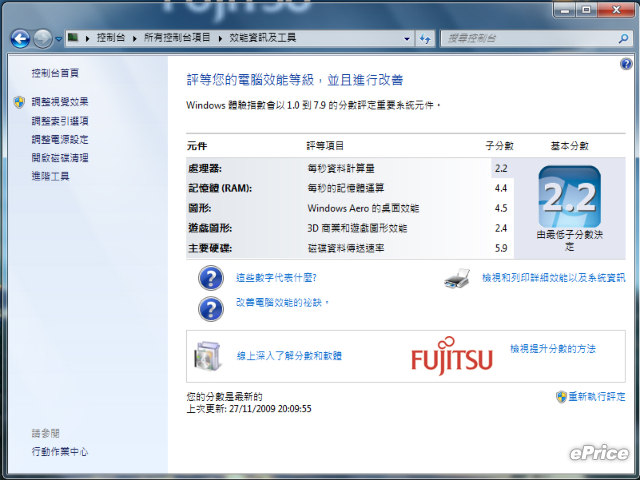
Task: Click the 元件 column header
Action: 197,146
